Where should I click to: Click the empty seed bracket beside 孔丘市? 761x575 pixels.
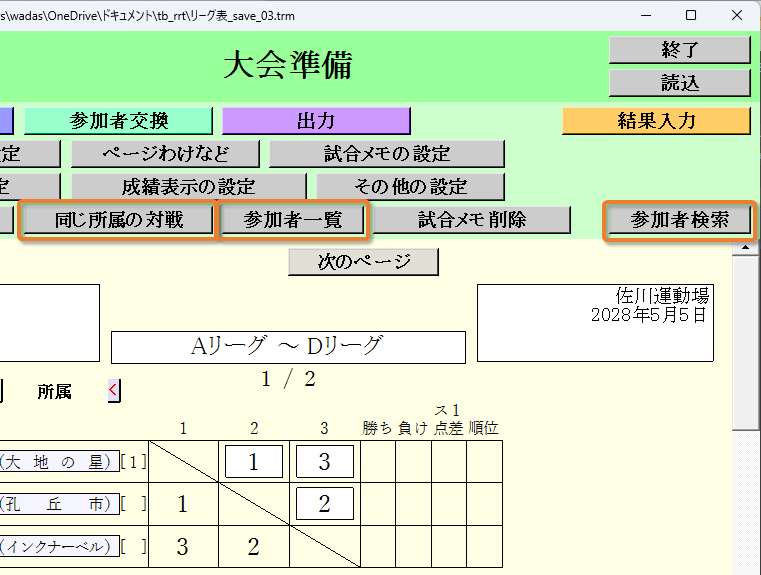click(133, 504)
